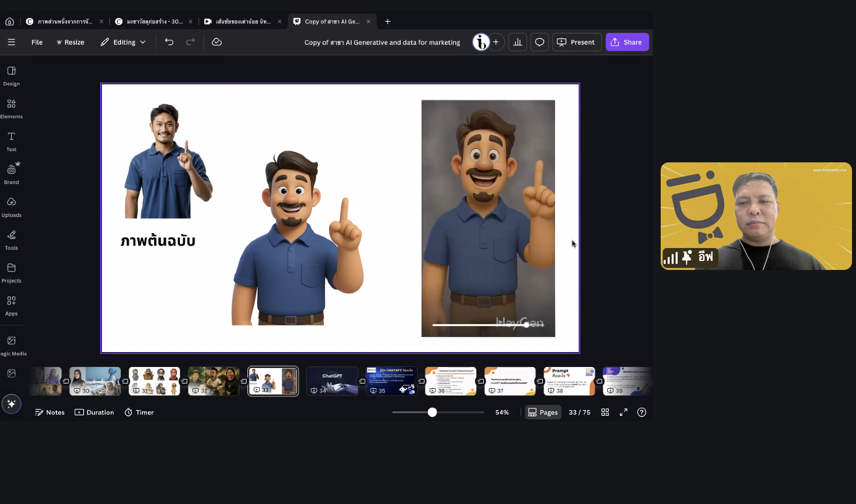Viewport: 856px width, 504px height.
Task: Toggle the Notes panel
Action: pos(50,412)
